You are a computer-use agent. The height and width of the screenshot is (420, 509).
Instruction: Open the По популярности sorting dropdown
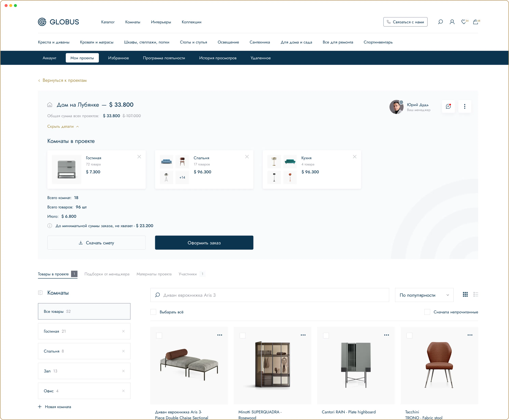pyautogui.click(x=423, y=295)
